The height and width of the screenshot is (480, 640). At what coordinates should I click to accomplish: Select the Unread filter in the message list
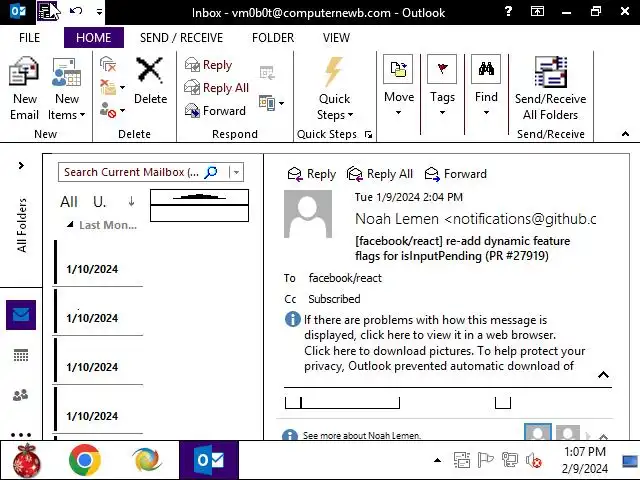[x=99, y=202]
